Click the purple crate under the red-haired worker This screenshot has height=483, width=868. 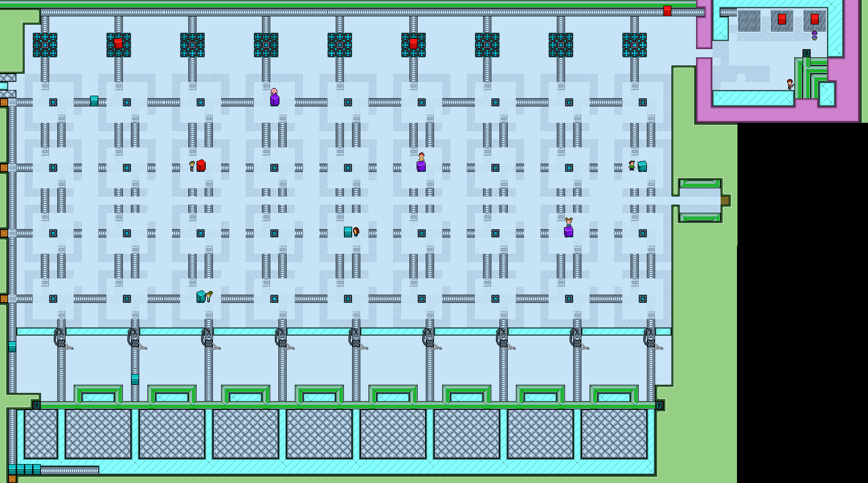pos(421,166)
